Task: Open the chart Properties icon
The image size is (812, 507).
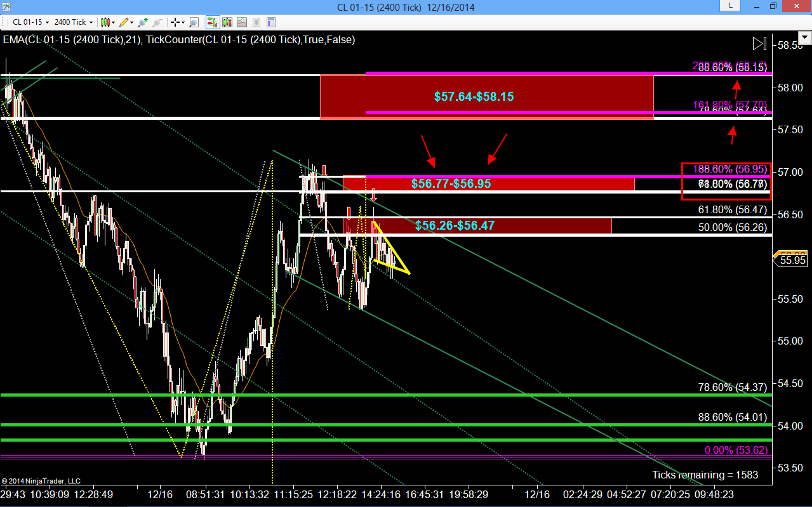Action: 272,22
